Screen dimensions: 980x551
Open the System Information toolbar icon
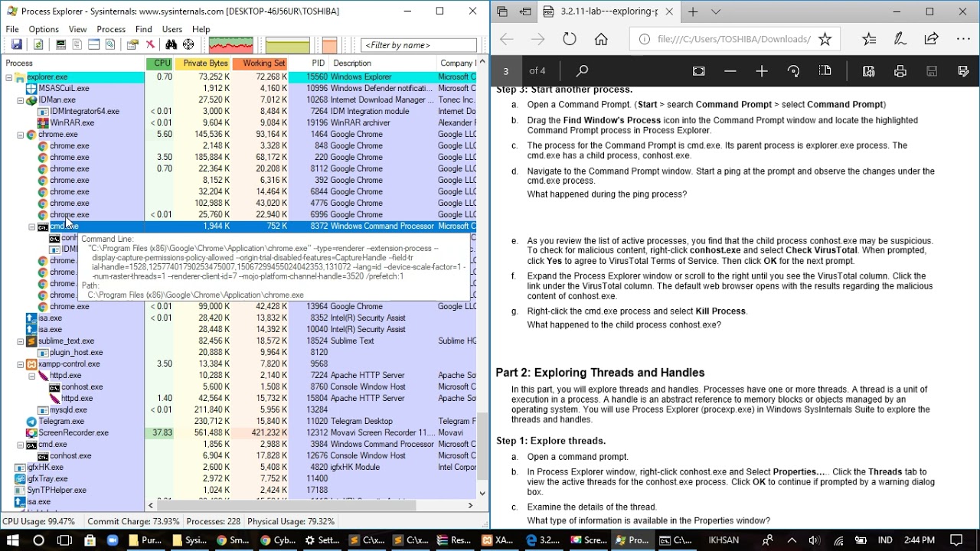click(x=60, y=45)
